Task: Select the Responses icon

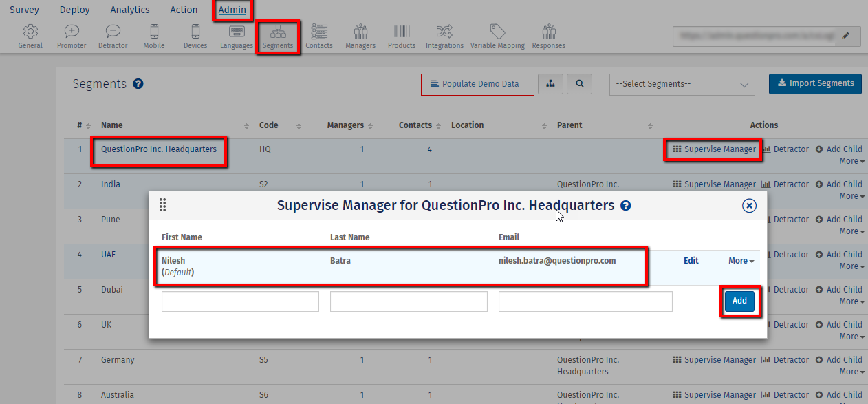Action: tap(547, 36)
